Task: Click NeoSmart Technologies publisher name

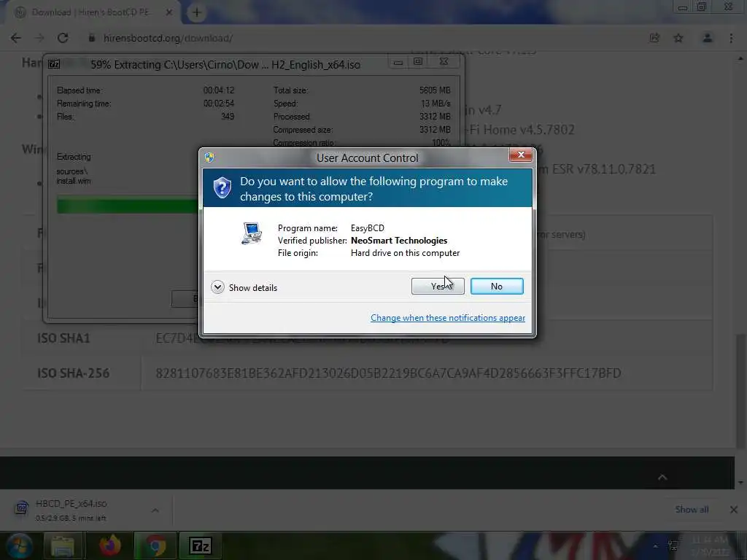Action: pyautogui.click(x=399, y=241)
